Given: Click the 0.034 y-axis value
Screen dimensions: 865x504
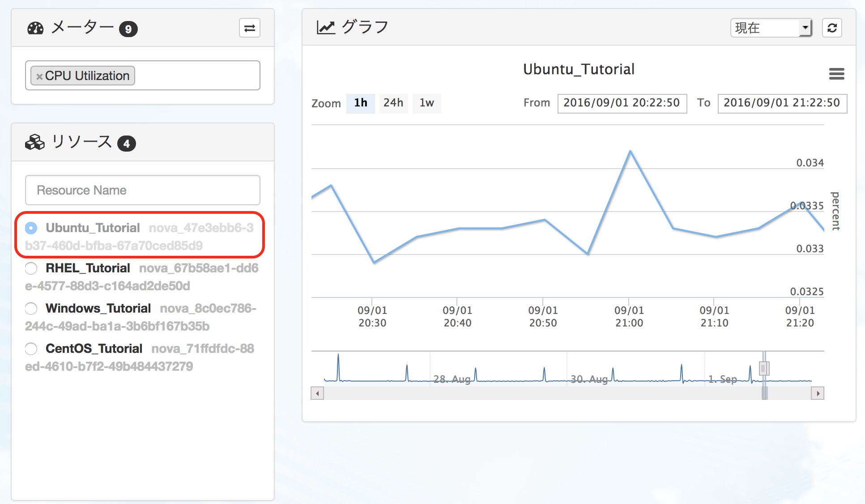Looking at the screenshot, I should tap(810, 163).
